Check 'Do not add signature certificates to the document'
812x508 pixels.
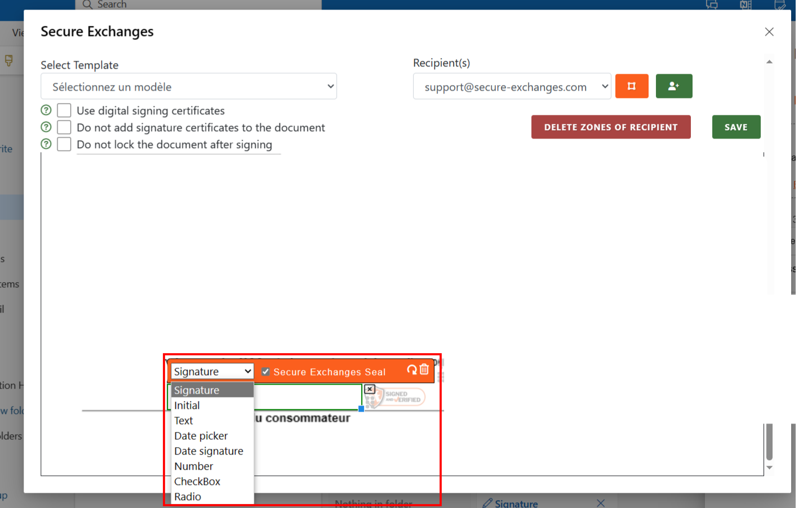tap(64, 127)
